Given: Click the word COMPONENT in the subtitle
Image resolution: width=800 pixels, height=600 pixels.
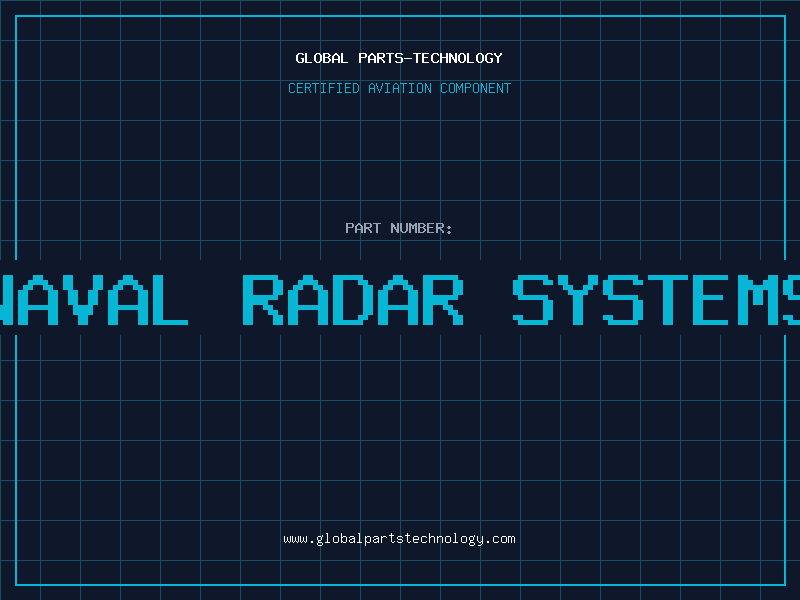Looking at the screenshot, I should click(473, 88).
